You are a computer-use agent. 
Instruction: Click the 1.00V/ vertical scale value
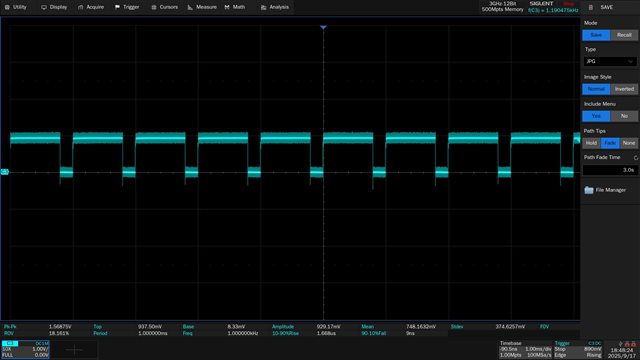(x=40, y=349)
